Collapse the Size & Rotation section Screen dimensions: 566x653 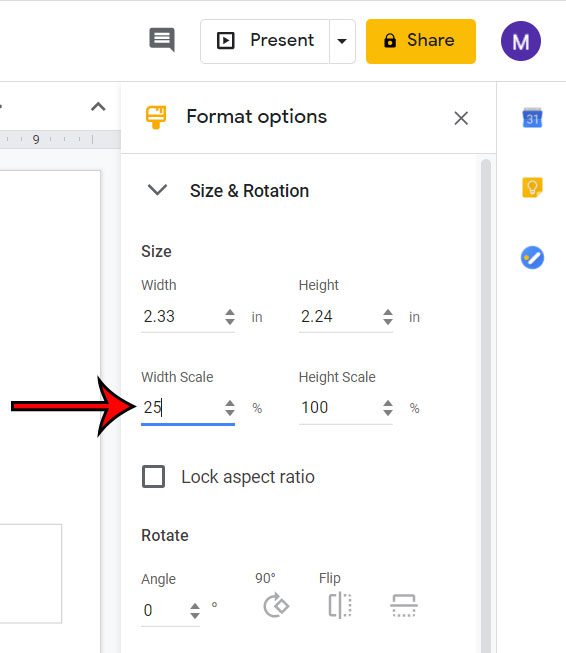pos(157,190)
